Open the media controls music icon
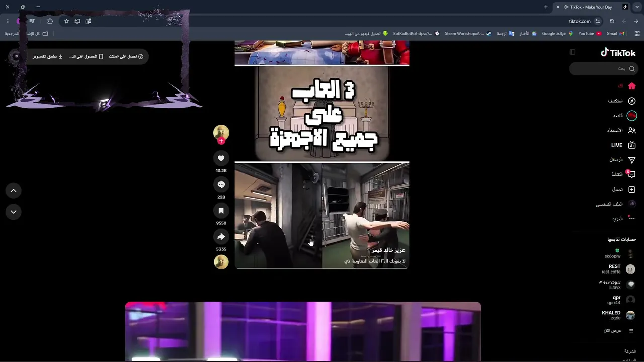 [x=32, y=21]
